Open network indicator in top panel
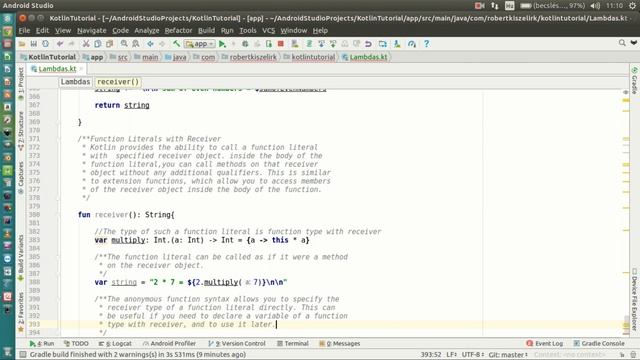Viewport: 640px width, 360px height. click(495, 6)
